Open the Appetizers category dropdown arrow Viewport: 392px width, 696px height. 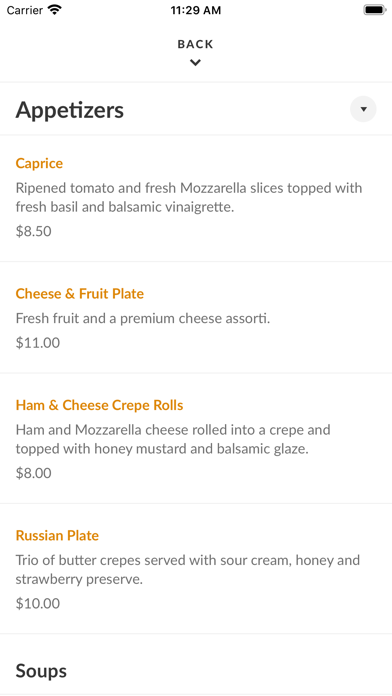pos(363,109)
